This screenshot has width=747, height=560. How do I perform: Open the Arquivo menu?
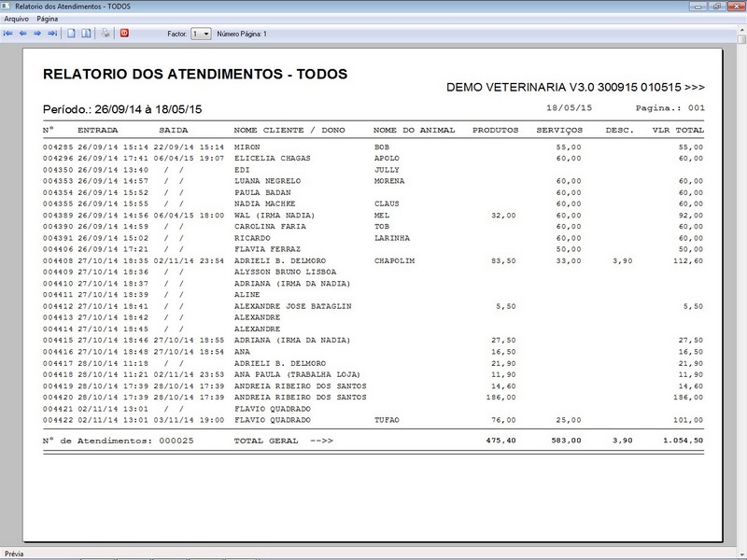click(16, 19)
